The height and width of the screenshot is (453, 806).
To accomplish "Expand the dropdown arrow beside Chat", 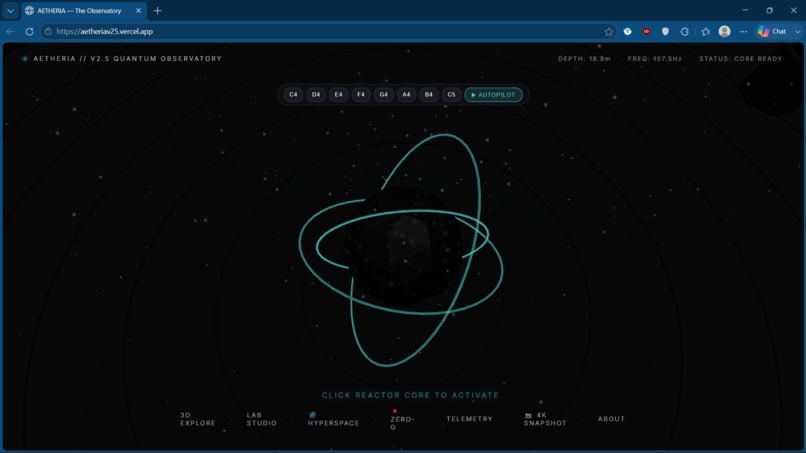I will 797,31.
